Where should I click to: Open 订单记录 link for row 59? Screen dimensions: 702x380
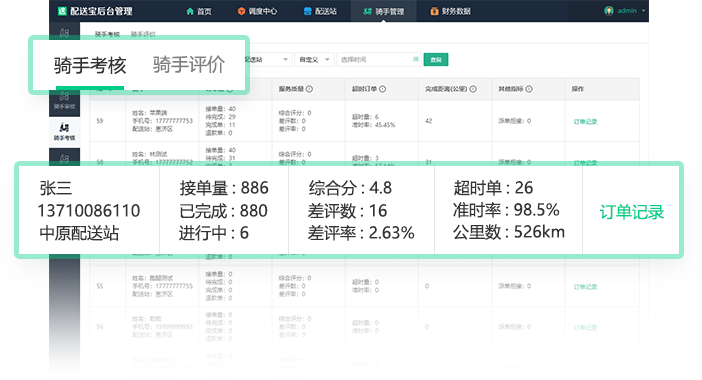[585, 121]
